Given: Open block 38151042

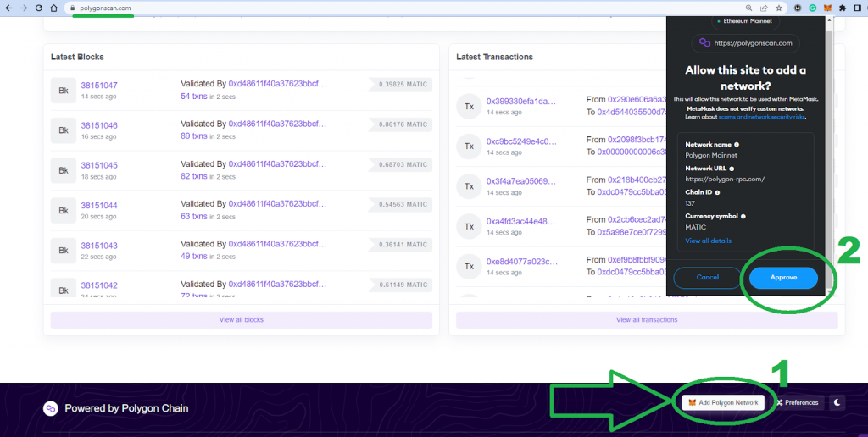Looking at the screenshot, I should point(99,285).
